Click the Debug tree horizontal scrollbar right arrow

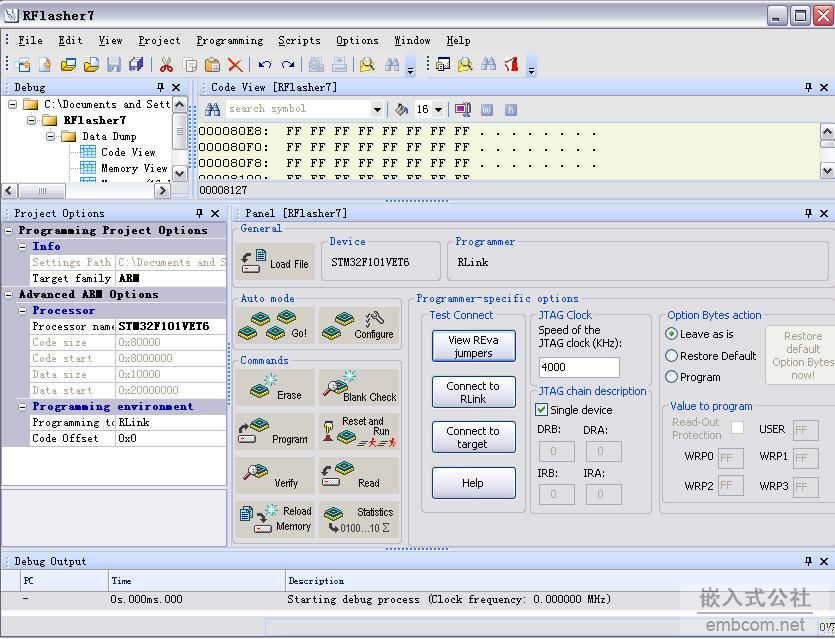point(162,190)
